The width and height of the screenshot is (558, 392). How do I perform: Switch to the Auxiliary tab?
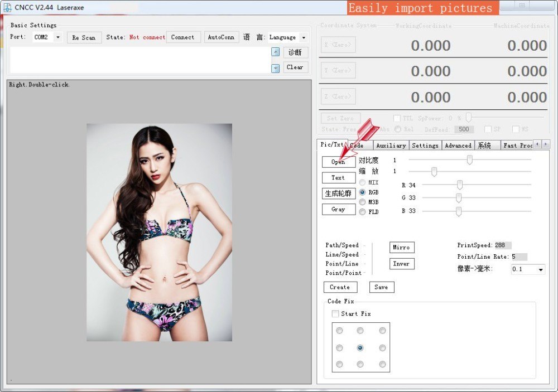pyautogui.click(x=391, y=145)
